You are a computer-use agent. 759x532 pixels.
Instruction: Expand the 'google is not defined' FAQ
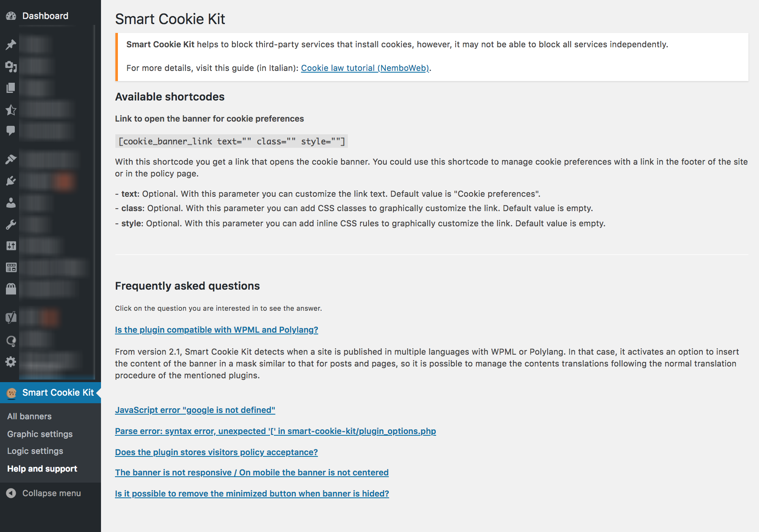point(195,410)
